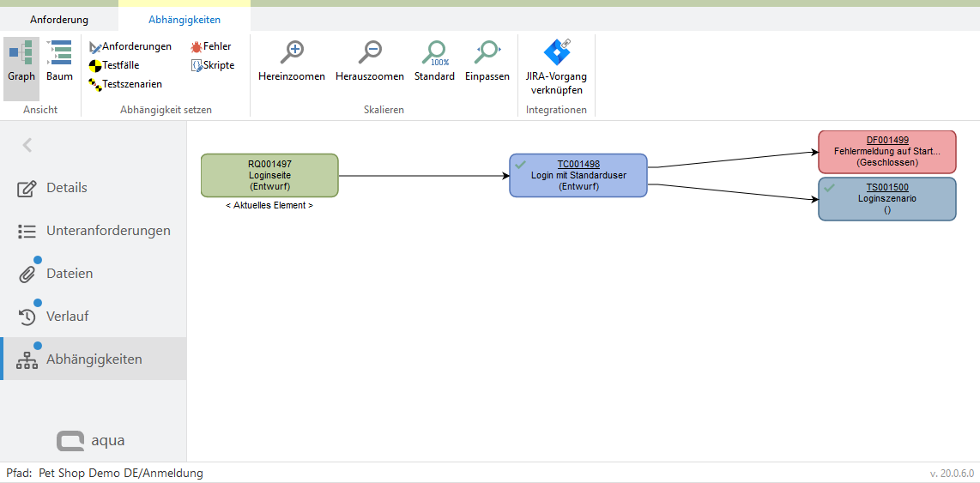Fit graph with Einpassen
980x483 pixels.
(487, 60)
